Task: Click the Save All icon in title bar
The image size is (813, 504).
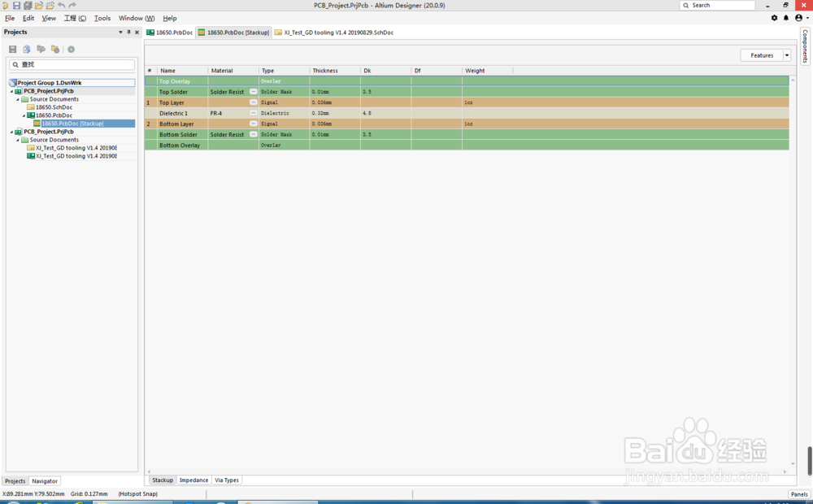Action: click(x=28, y=5)
